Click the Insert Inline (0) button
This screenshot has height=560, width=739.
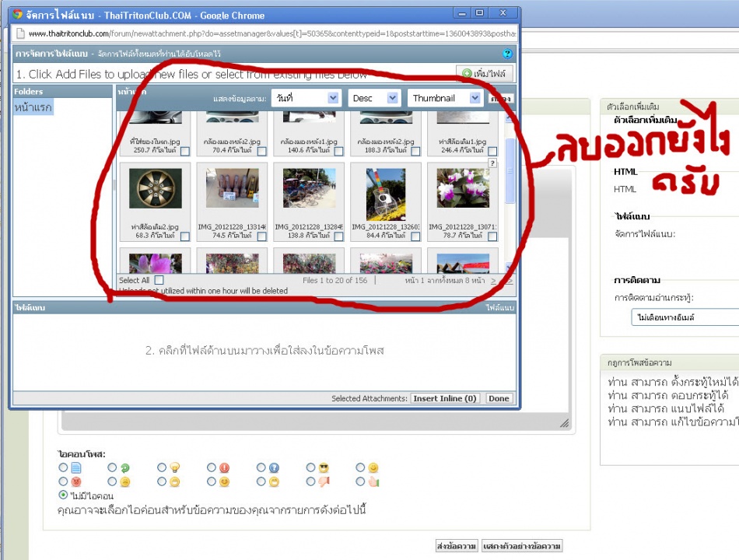click(444, 398)
